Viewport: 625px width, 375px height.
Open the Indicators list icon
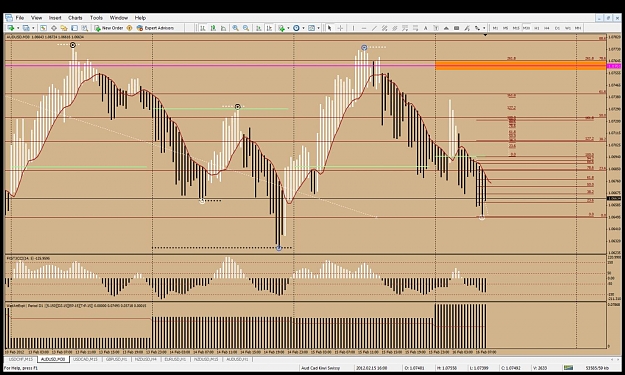pos(281,28)
